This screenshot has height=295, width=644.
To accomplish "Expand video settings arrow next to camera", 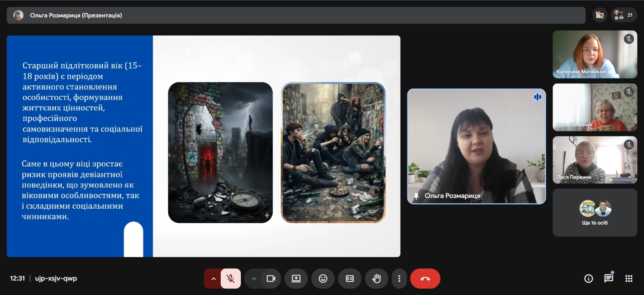I will pos(253,279).
